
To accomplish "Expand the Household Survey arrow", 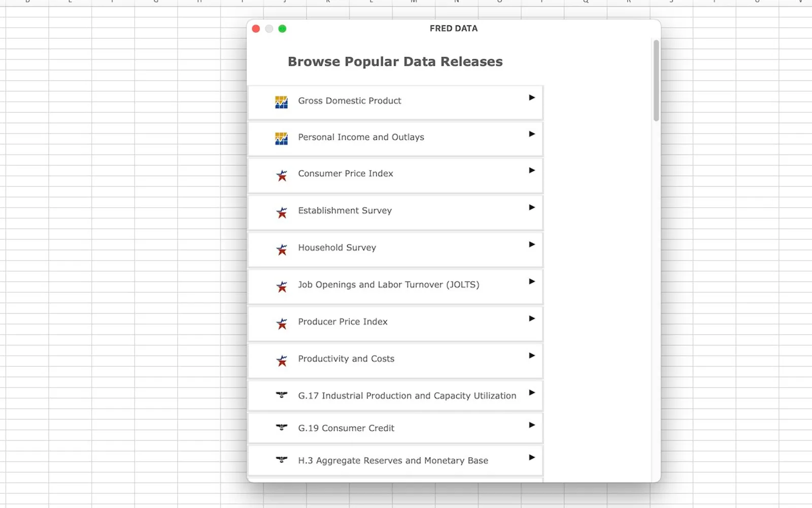I will coord(532,244).
